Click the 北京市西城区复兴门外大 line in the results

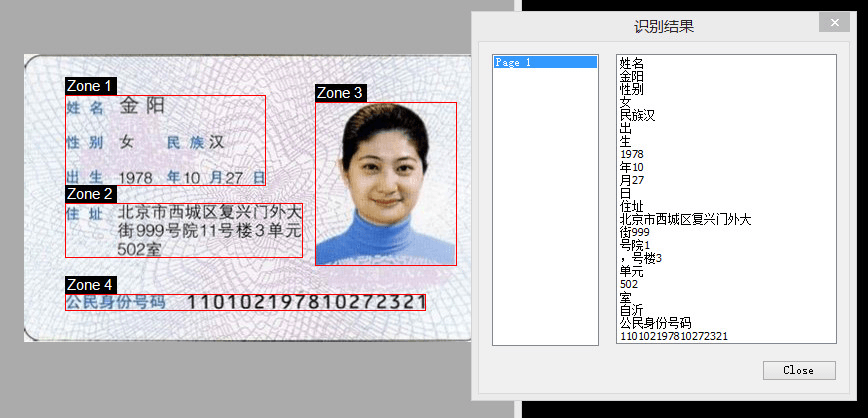pyautogui.click(x=685, y=219)
